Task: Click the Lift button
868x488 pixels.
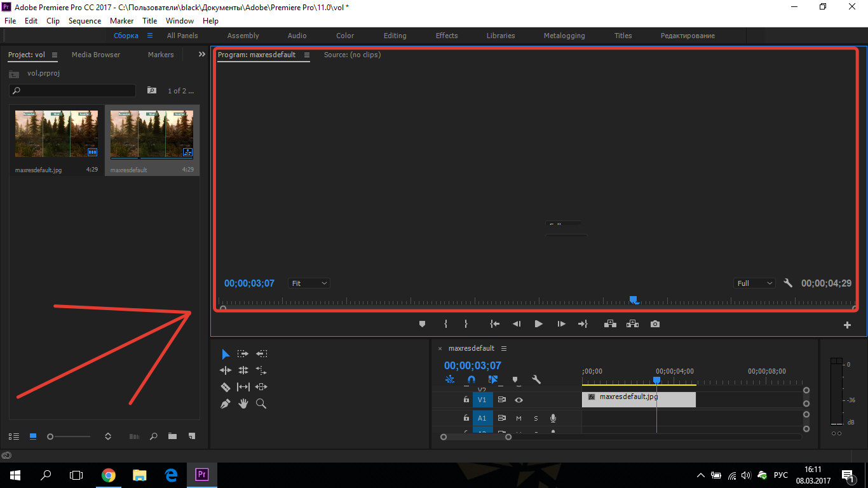Action: pyautogui.click(x=610, y=324)
